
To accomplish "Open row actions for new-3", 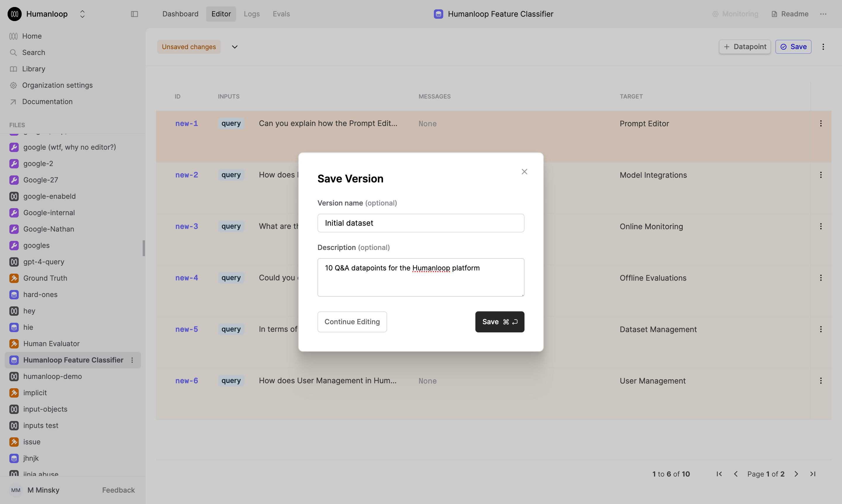I will 821,226.
